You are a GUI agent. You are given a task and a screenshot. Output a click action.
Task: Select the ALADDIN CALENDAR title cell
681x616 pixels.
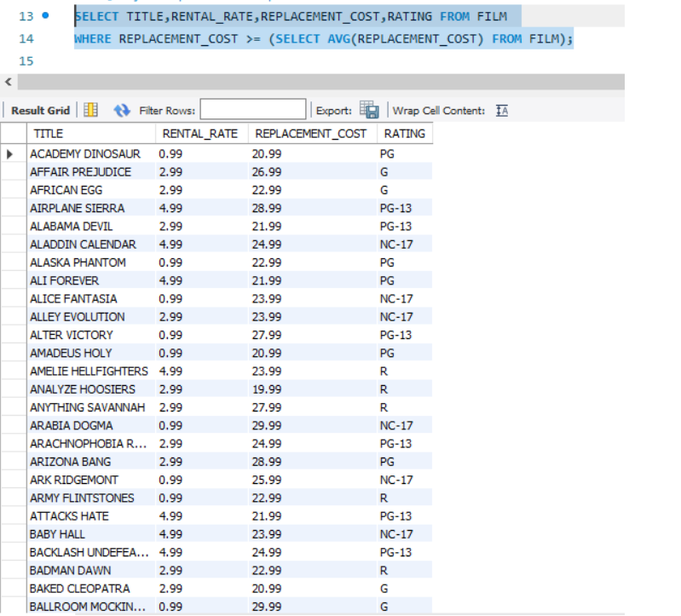pyautogui.click(x=91, y=245)
